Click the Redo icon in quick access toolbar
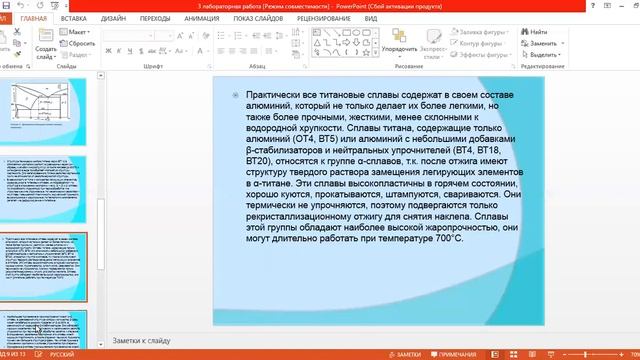The height and width of the screenshot is (360, 640). [x=40, y=6]
